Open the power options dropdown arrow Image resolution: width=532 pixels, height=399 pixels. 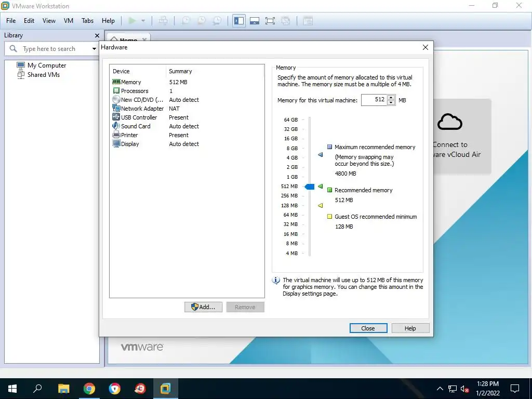(143, 21)
